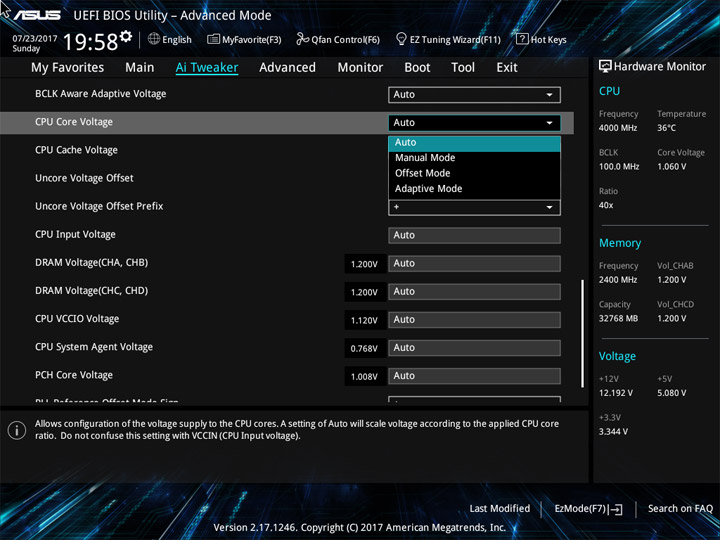
Task: Click CPU System Agent Voltage field
Action: click(x=474, y=348)
